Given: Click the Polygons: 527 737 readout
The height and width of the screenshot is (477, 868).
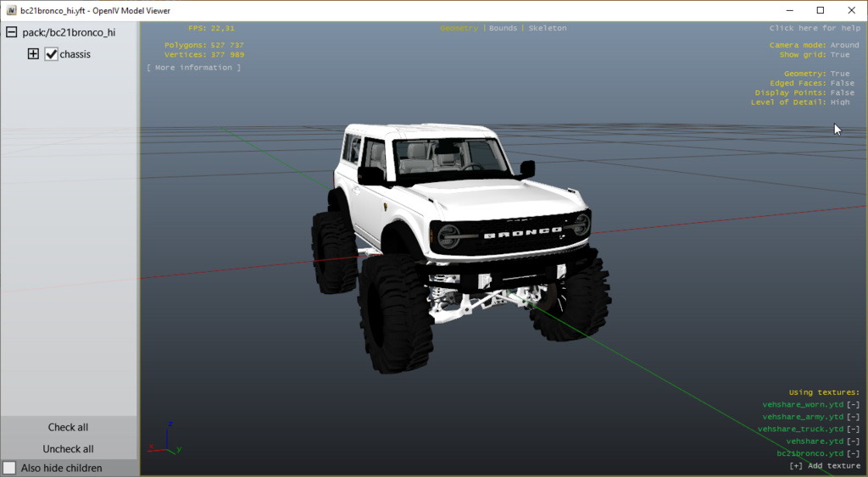Looking at the screenshot, I should pyautogui.click(x=203, y=46).
